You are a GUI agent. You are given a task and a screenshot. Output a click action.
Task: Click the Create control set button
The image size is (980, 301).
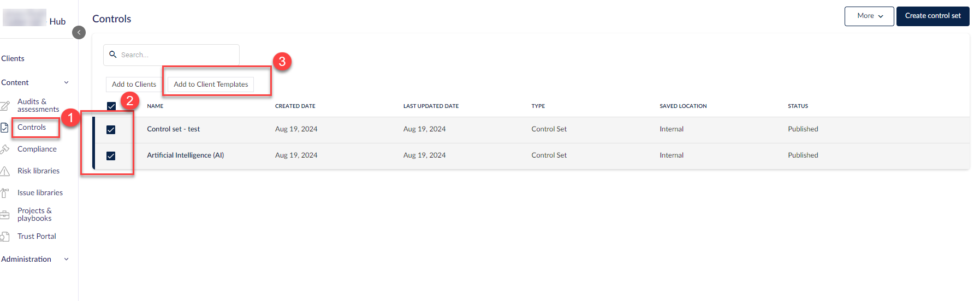[x=933, y=16]
